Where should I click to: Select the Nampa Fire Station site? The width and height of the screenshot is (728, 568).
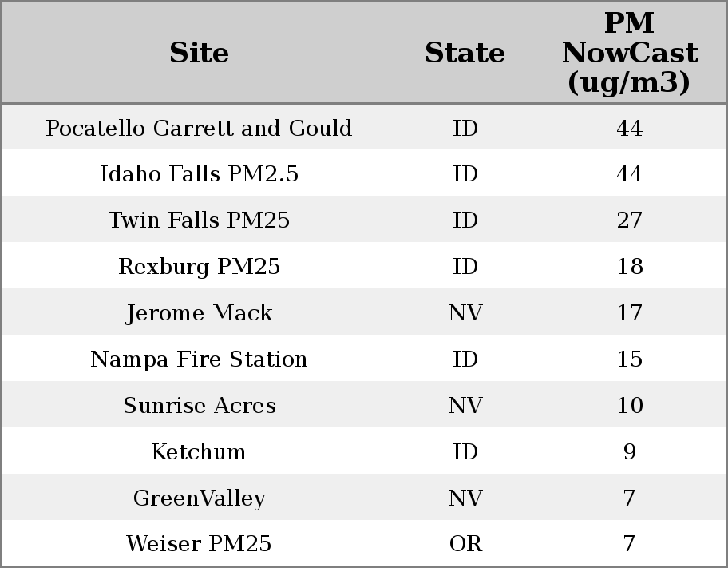click(x=199, y=359)
